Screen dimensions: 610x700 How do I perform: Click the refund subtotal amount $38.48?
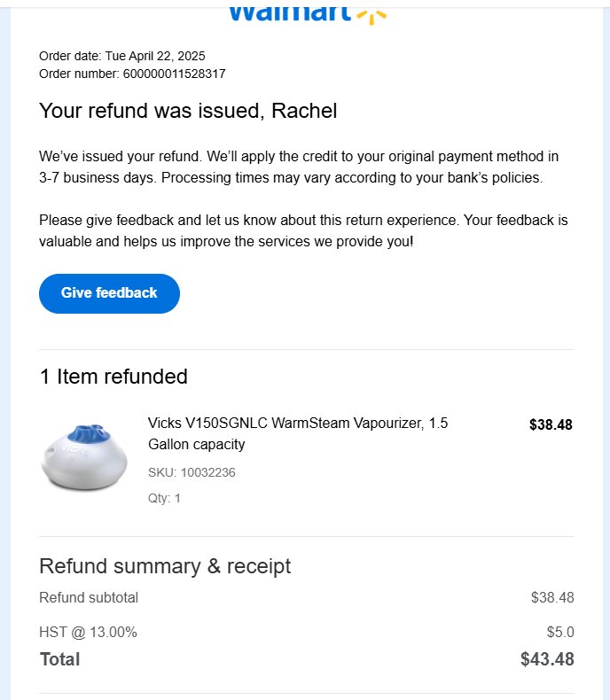click(x=552, y=597)
